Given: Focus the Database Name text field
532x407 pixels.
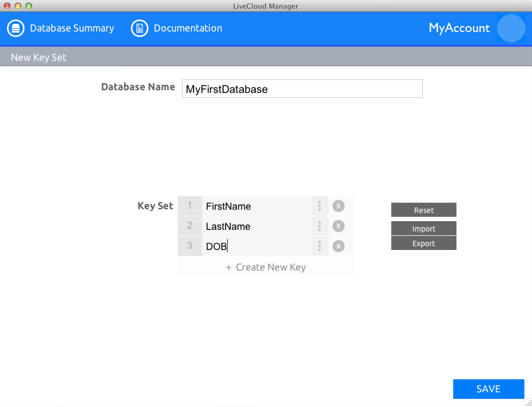Looking at the screenshot, I should click(302, 89).
